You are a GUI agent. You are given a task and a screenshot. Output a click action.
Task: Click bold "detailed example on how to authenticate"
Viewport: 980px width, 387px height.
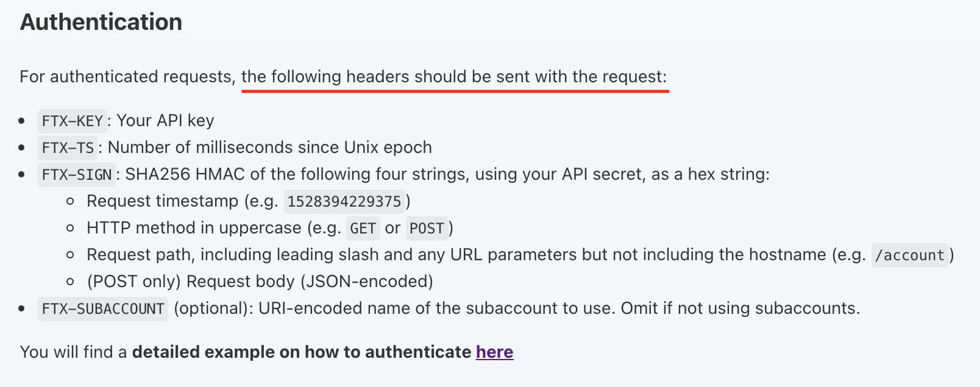(x=302, y=352)
